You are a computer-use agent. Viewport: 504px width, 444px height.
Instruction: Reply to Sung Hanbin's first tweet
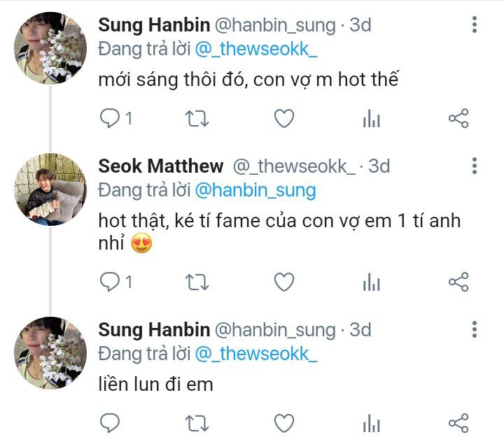[x=110, y=119]
